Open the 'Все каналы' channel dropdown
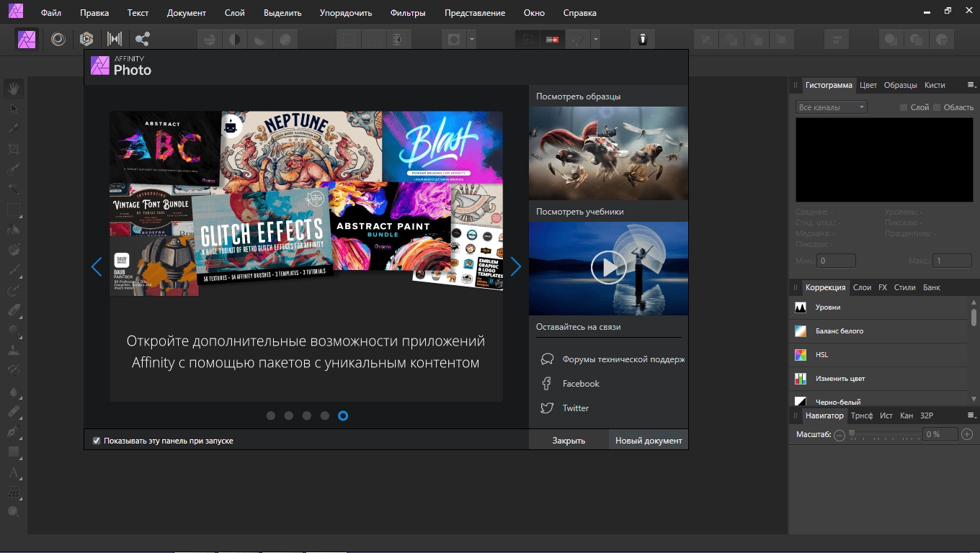This screenshot has width=980, height=553. tap(831, 107)
